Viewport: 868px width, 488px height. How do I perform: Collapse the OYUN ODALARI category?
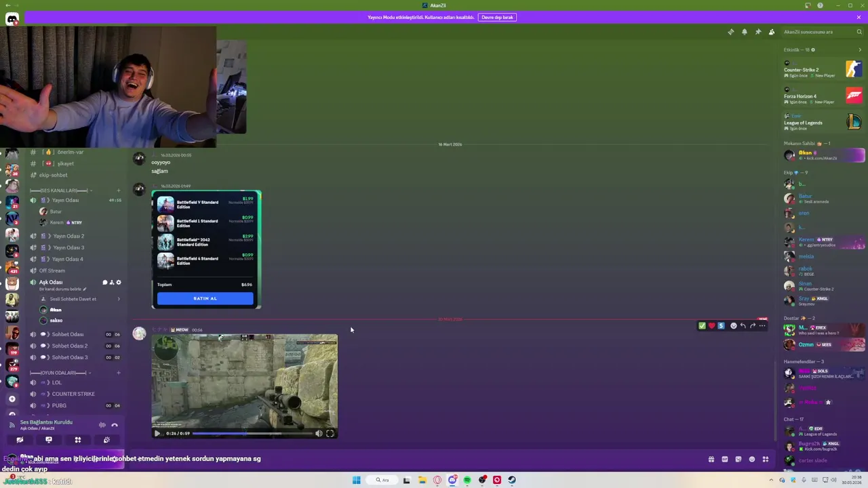pyautogui.click(x=60, y=373)
